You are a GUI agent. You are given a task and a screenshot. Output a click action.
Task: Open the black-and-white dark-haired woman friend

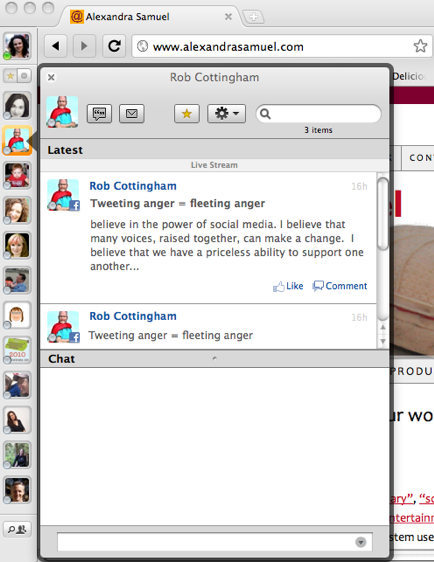pyautogui.click(x=17, y=105)
